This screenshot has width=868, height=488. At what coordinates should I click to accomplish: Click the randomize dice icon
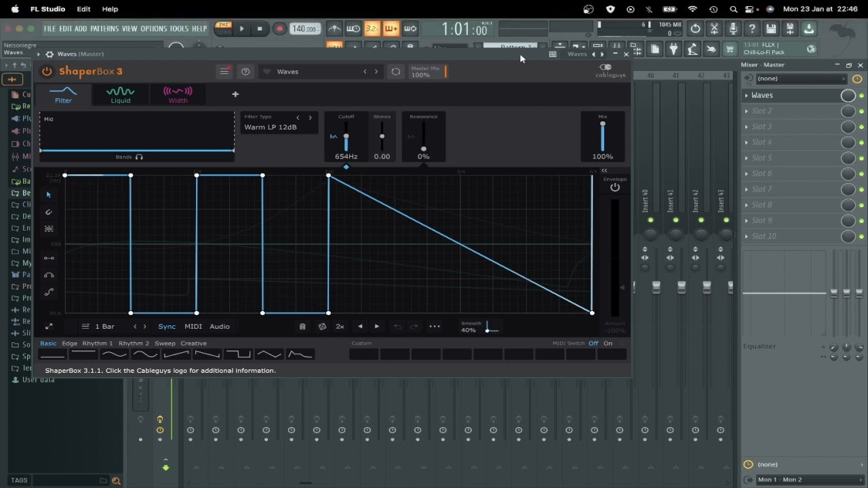[322, 327]
